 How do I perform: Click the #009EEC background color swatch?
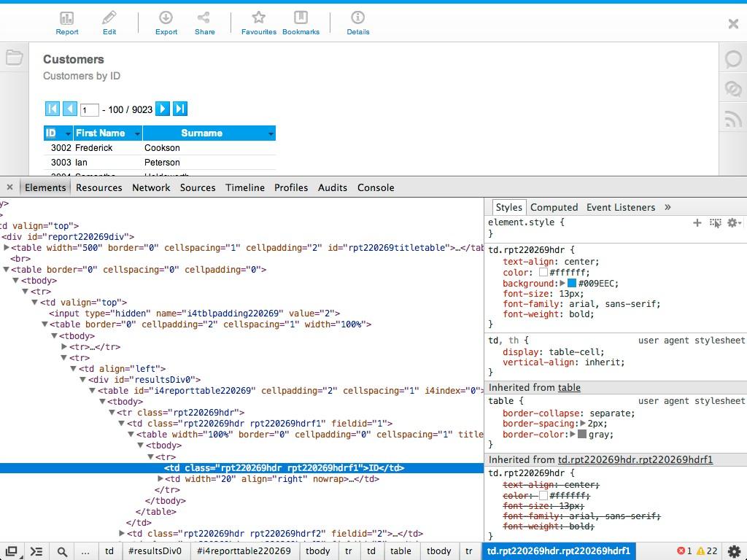(572, 283)
